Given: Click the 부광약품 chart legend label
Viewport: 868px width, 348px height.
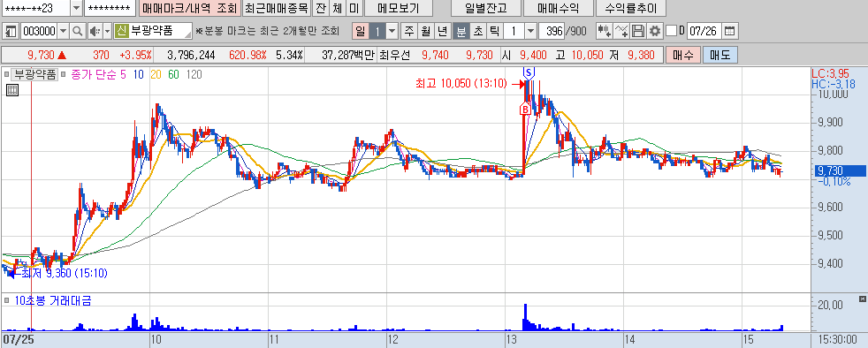Looking at the screenshot, I should point(35,74).
